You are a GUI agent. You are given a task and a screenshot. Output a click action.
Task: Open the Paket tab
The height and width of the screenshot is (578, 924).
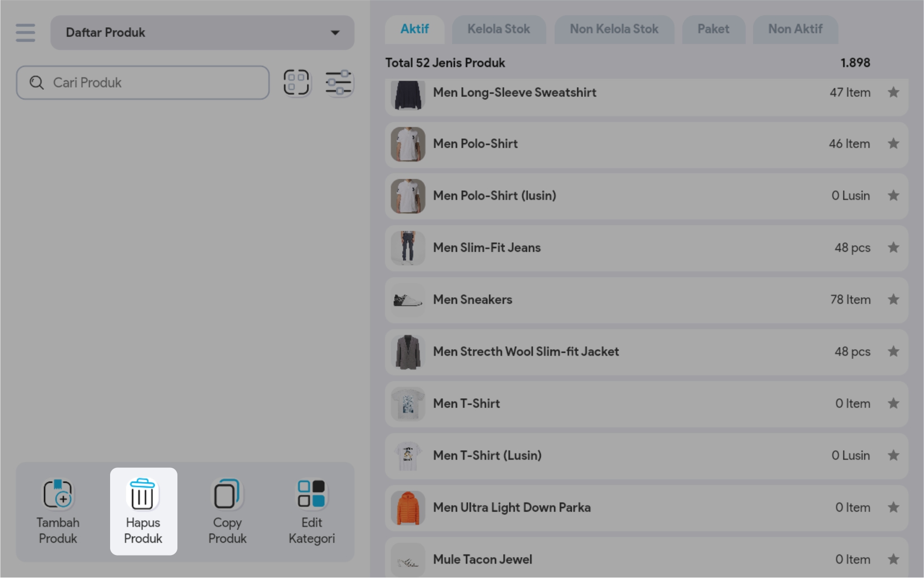(713, 29)
